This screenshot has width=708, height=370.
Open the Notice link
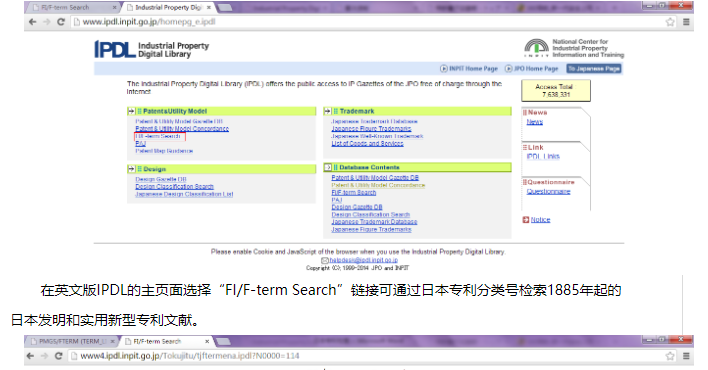pyautogui.click(x=540, y=220)
